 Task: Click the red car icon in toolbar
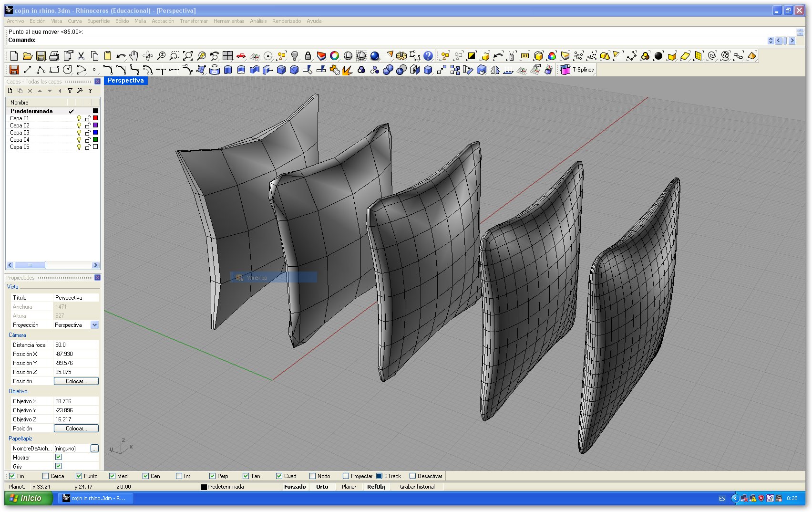(241, 56)
